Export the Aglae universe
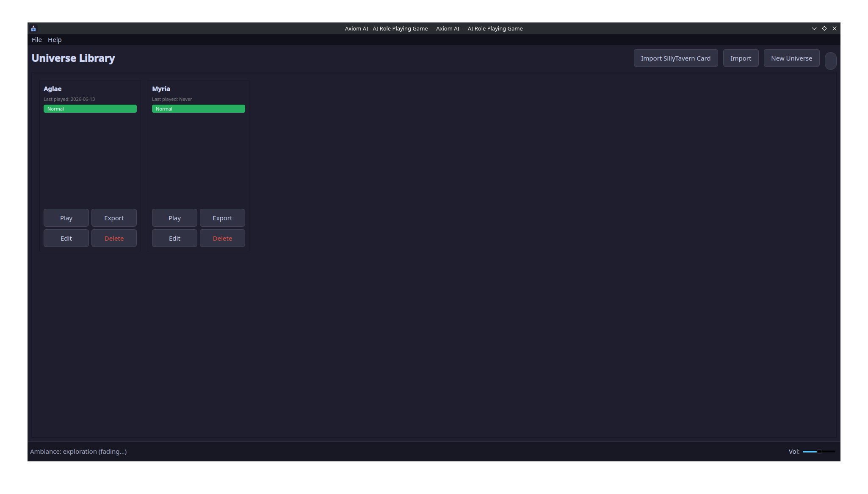Viewport: 868px width, 494px height. [x=114, y=218]
